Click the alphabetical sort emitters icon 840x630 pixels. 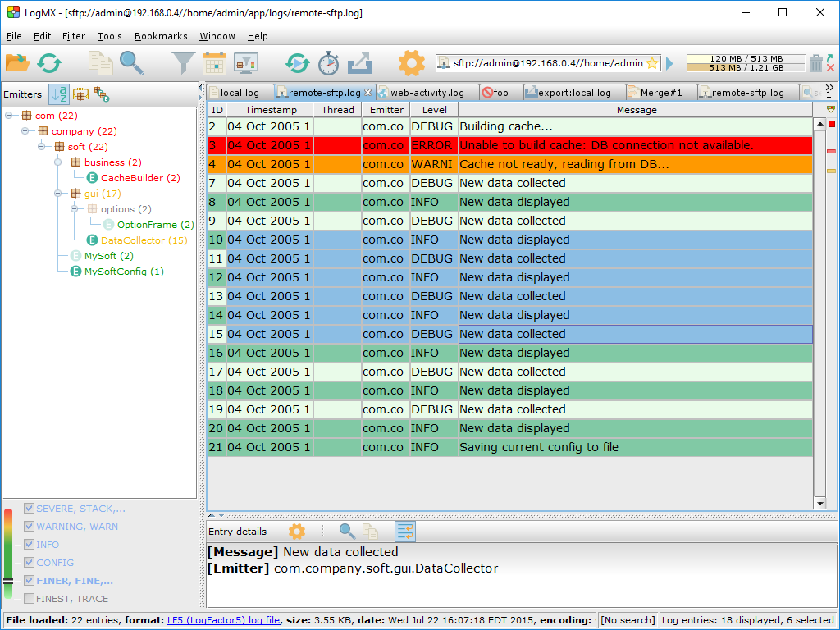[59, 94]
